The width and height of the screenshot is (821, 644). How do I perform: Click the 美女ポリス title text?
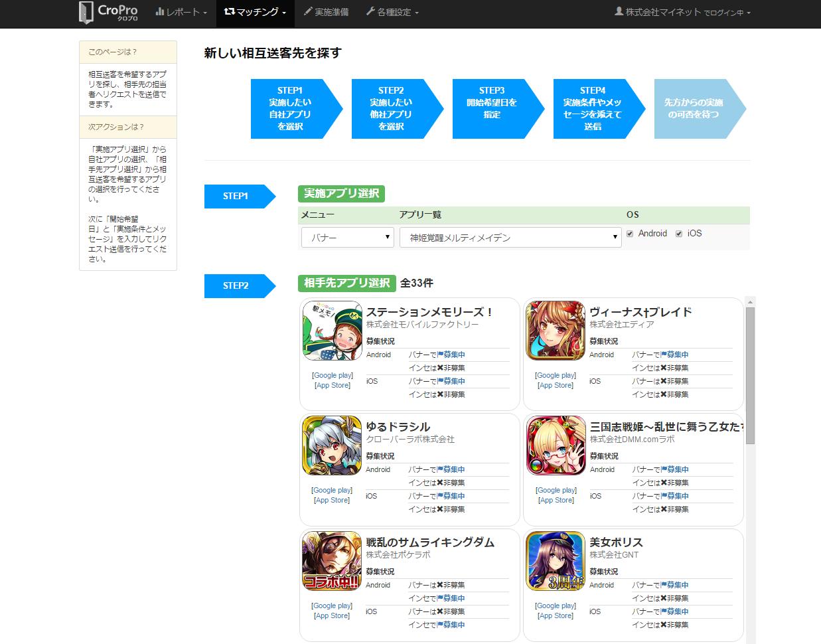pos(617,542)
